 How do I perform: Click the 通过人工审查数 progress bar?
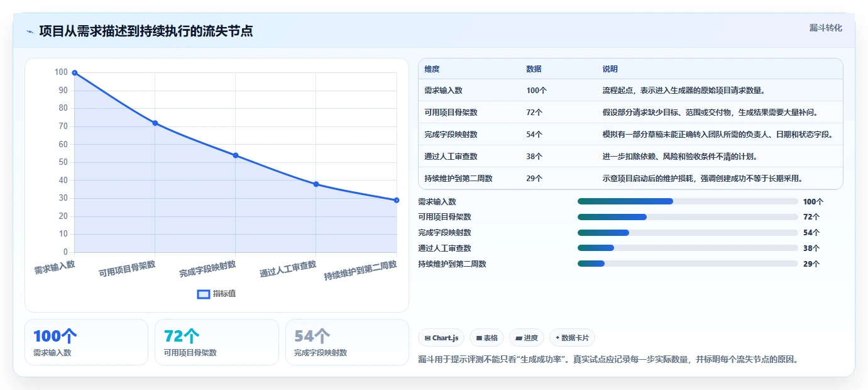pyautogui.click(x=688, y=248)
